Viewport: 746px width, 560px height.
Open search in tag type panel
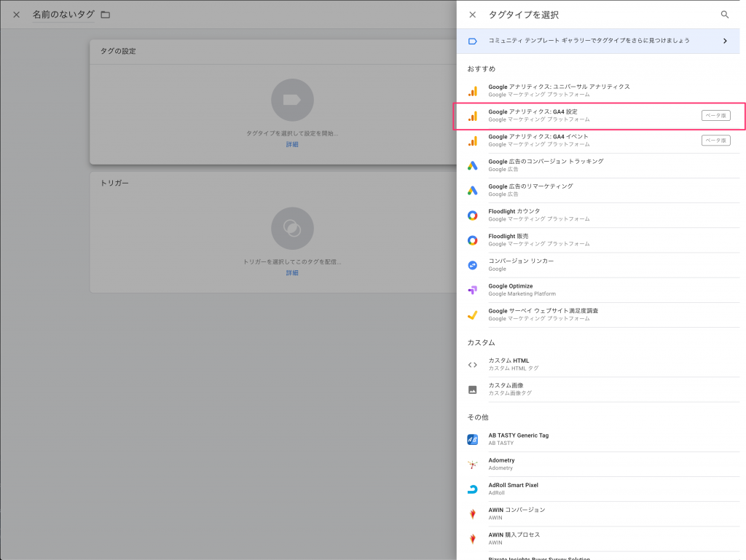tap(725, 15)
